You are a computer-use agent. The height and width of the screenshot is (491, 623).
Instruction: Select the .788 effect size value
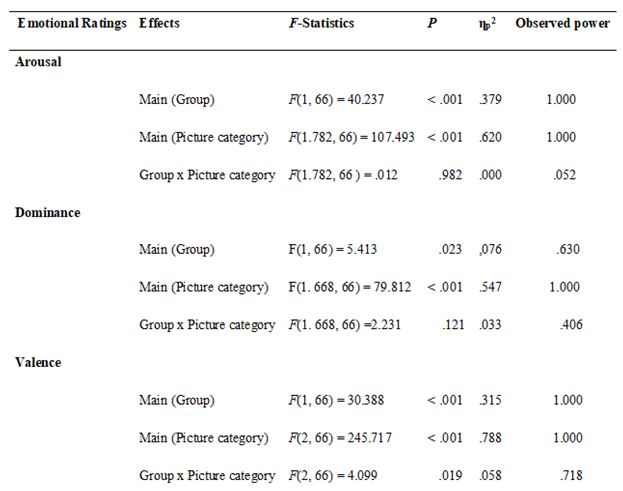click(490, 438)
